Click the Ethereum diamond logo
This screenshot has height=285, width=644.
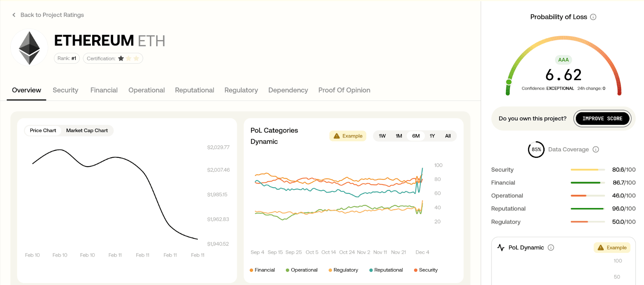coord(29,48)
